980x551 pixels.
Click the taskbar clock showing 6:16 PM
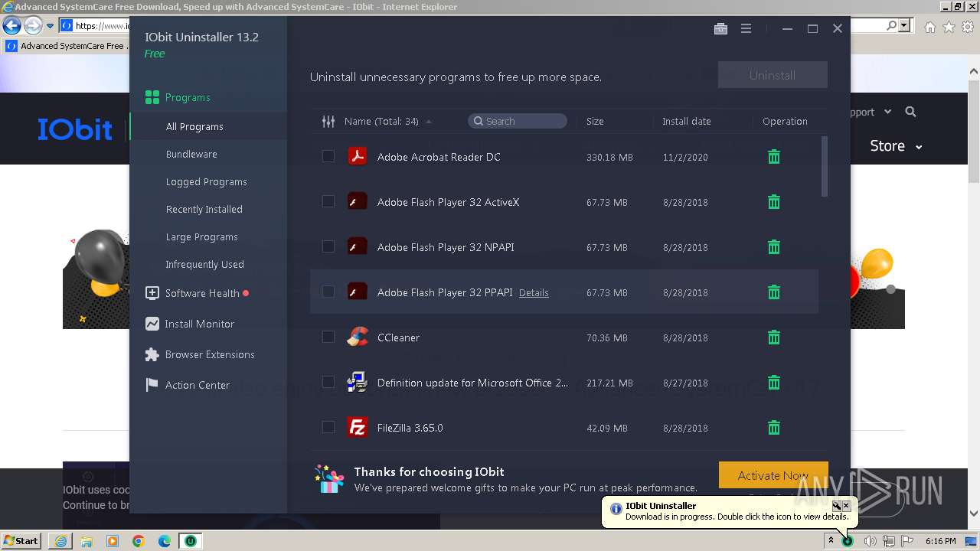click(940, 541)
